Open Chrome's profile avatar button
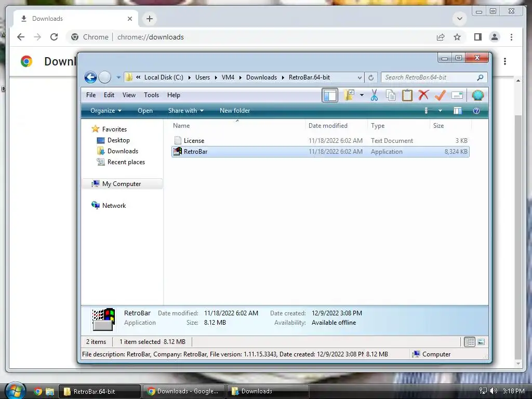The height and width of the screenshot is (399, 532). point(495,37)
